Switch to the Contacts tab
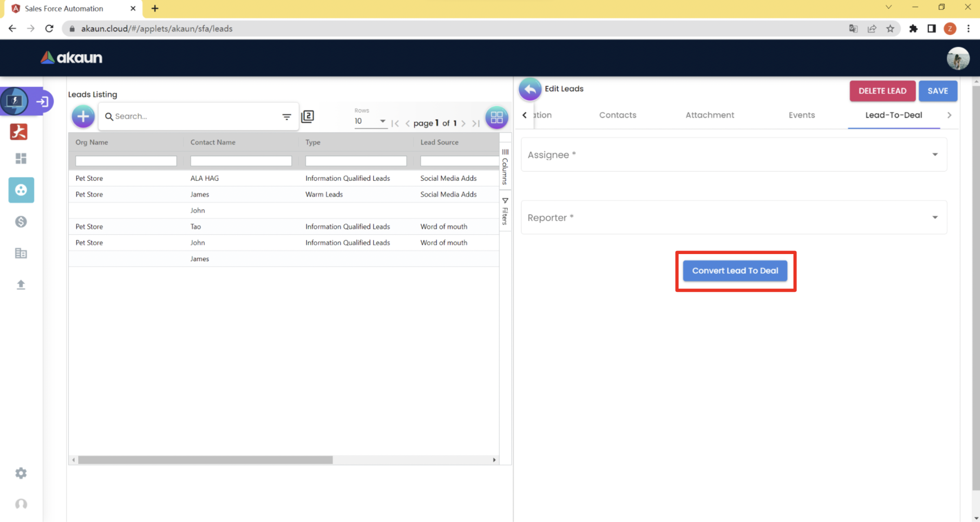This screenshot has height=522, width=980. point(618,115)
